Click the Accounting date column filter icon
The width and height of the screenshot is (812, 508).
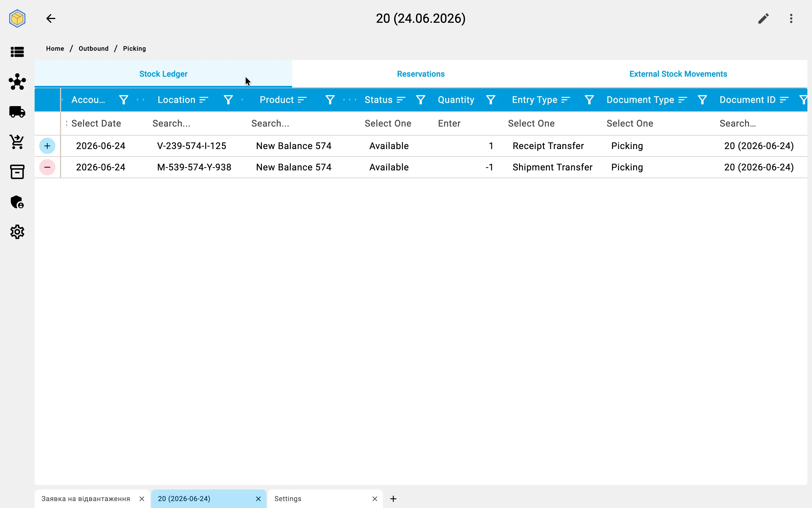tap(124, 100)
